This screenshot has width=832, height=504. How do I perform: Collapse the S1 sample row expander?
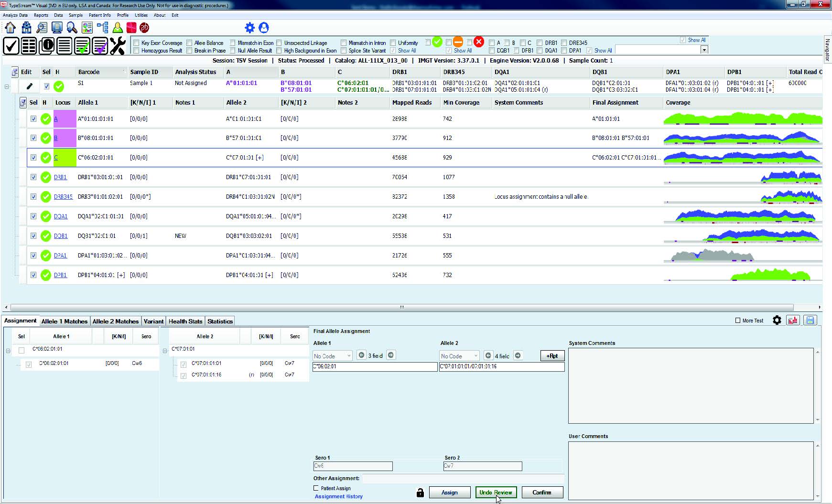[7, 87]
